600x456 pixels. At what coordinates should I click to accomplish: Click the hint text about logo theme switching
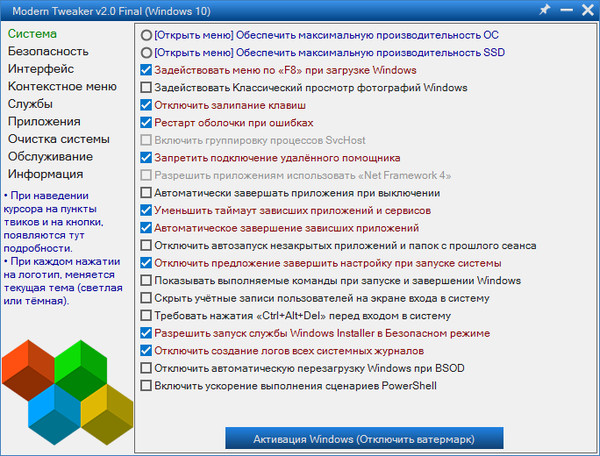pos(63,281)
